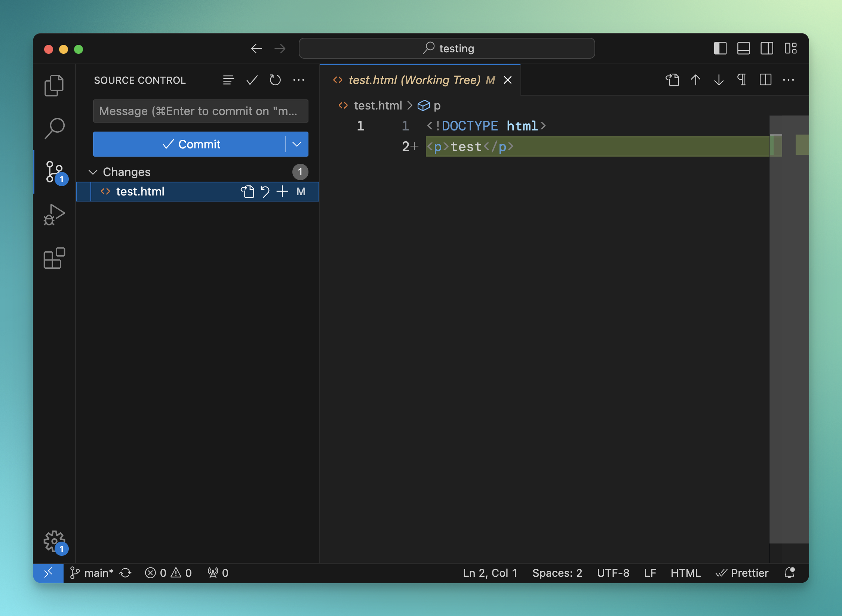The height and width of the screenshot is (616, 842).
Task: Click the commit message input field
Action: 200,111
